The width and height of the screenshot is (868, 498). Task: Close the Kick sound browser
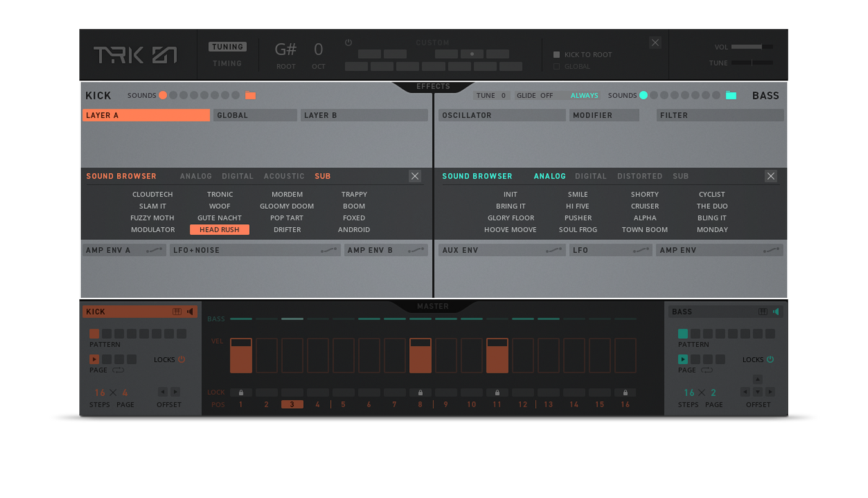click(x=415, y=177)
